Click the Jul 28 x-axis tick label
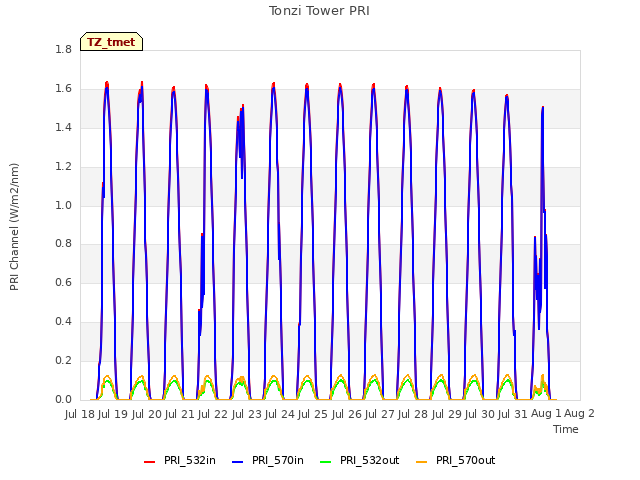The width and height of the screenshot is (640, 480). click(413, 414)
